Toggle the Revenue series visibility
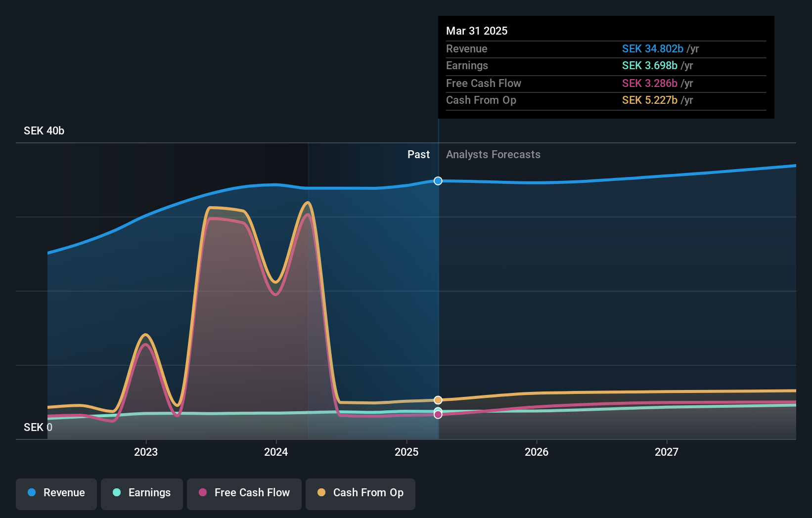Screen dimensions: 812x518 56,494
